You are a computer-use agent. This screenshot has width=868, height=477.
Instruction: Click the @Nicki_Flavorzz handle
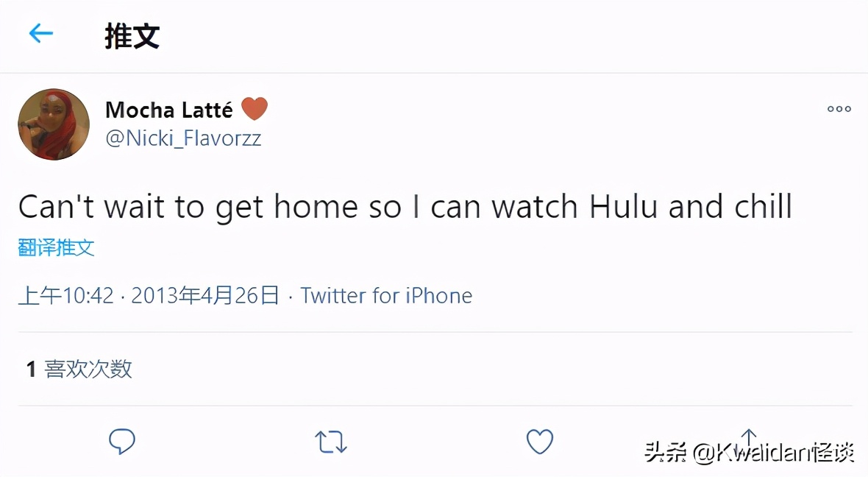pos(185,138)
